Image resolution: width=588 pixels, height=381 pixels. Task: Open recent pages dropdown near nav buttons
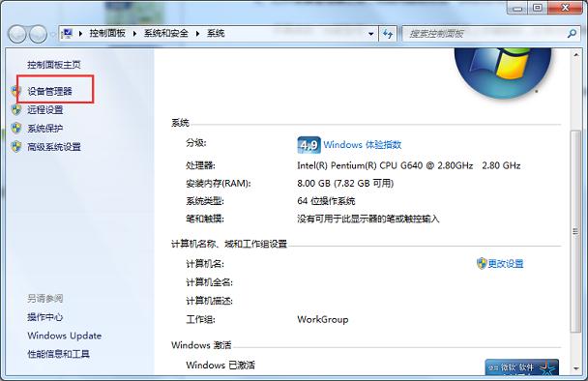[x=53, y=34]
